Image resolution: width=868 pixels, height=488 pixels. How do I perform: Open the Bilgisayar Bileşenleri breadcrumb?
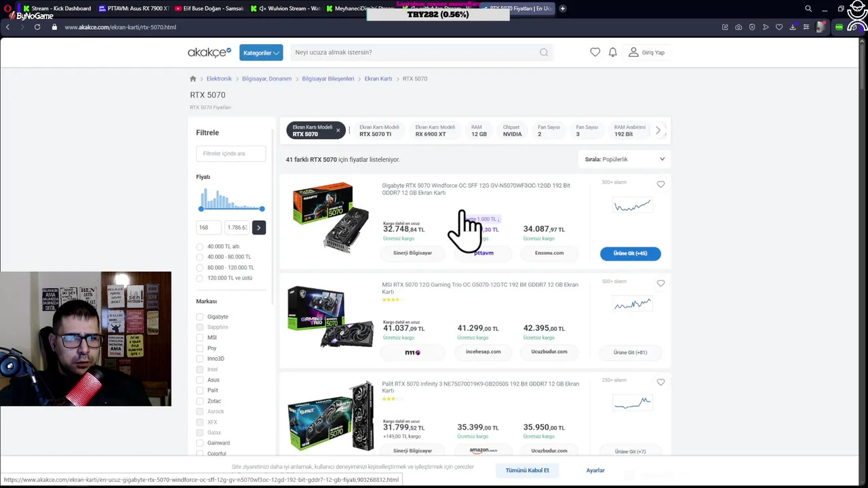[x=328, y=79]
